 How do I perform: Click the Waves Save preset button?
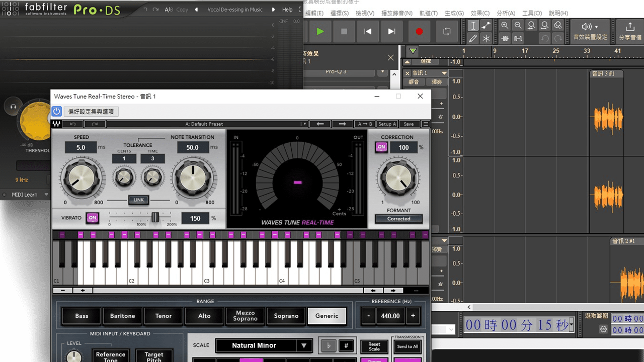[409, 124]
